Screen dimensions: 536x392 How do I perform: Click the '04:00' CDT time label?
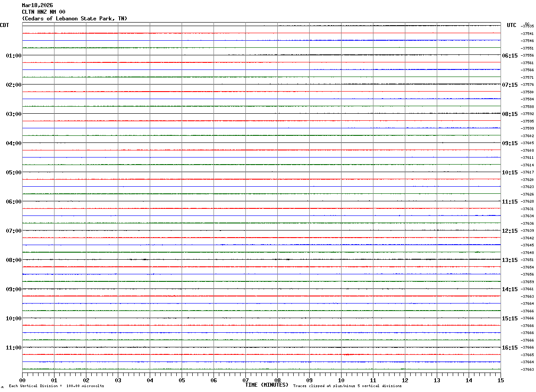click(14, 143)
